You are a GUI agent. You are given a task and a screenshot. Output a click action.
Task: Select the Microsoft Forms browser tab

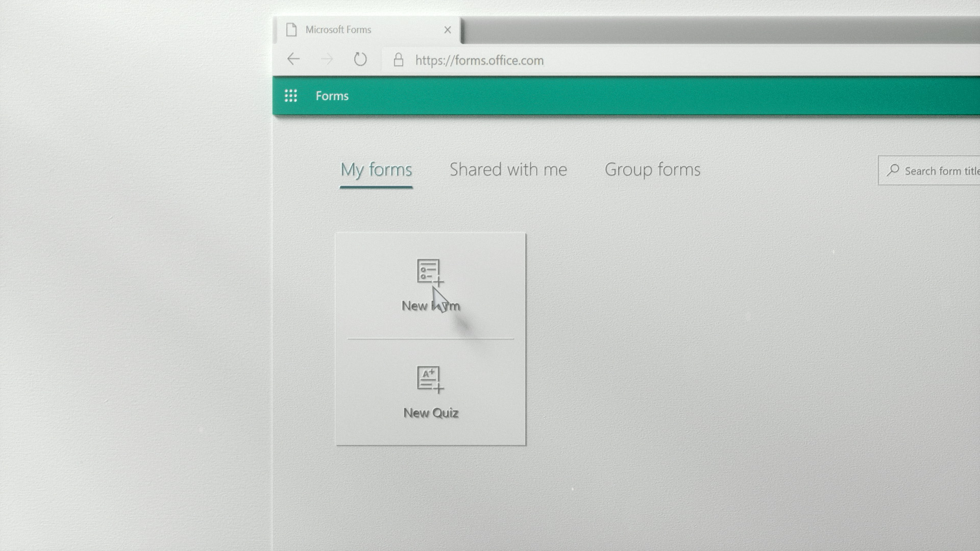click(367, 30)
